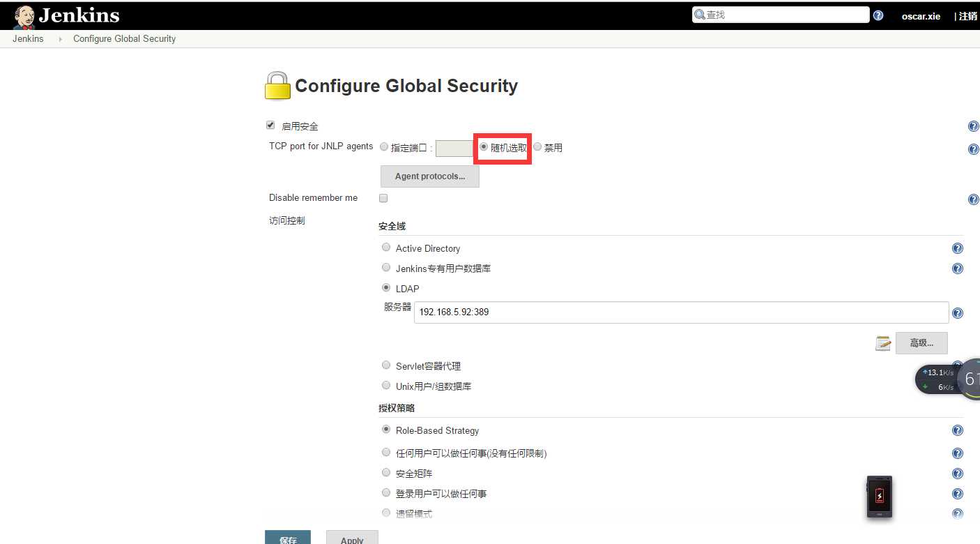Select 遗留模式 radio button

[x=386, y=513]
